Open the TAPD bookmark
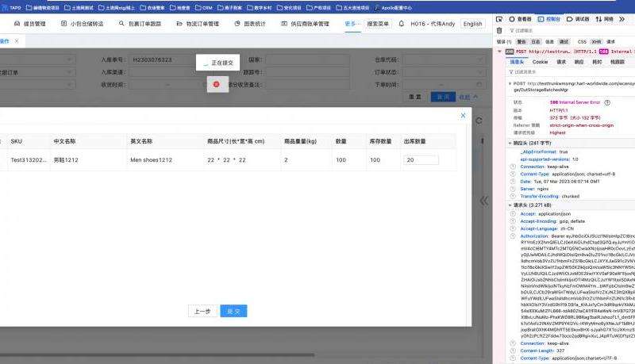This screenshot has height=364, width=635. (x=11, y=8)
